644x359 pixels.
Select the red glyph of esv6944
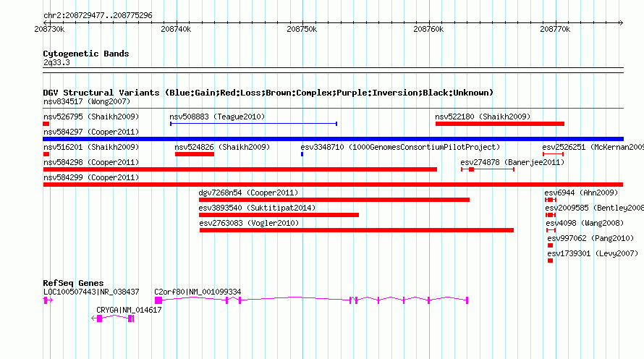(x=551, y=200)
